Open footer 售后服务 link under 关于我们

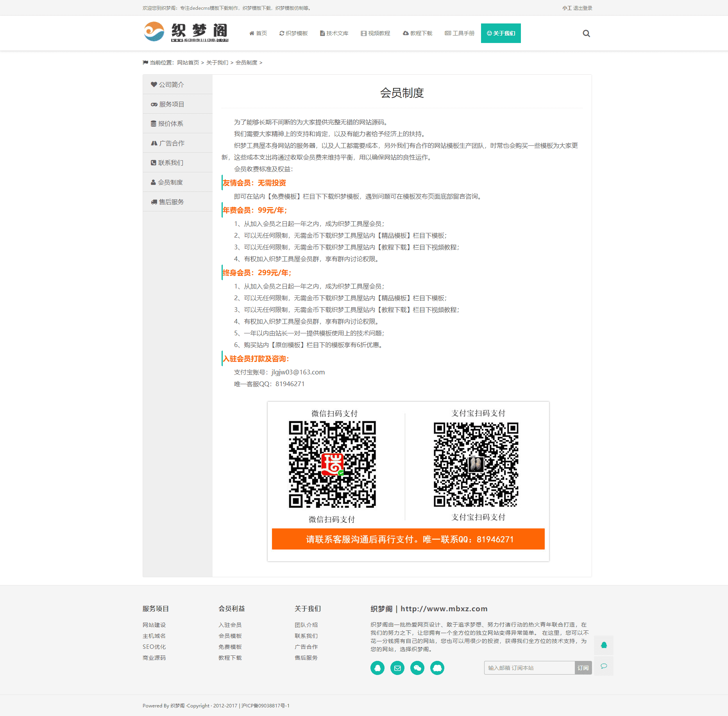tap(306, 658)
